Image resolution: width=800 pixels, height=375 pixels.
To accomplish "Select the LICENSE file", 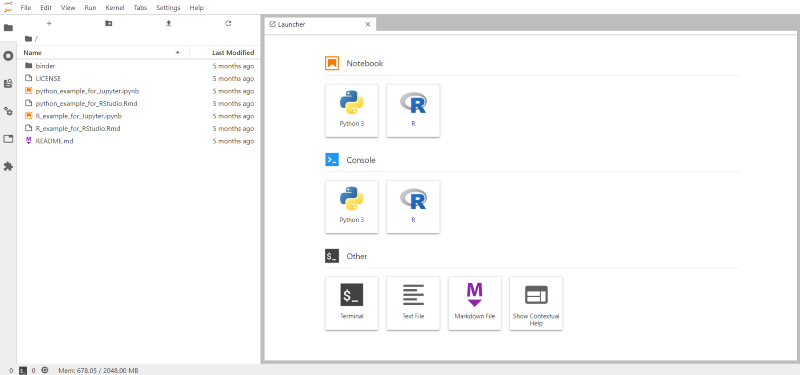I will pos(139,79).
